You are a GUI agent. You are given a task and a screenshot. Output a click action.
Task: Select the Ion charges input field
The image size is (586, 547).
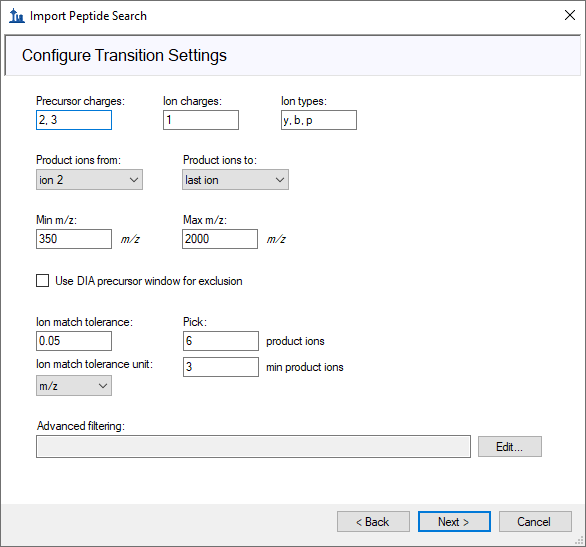201,120
